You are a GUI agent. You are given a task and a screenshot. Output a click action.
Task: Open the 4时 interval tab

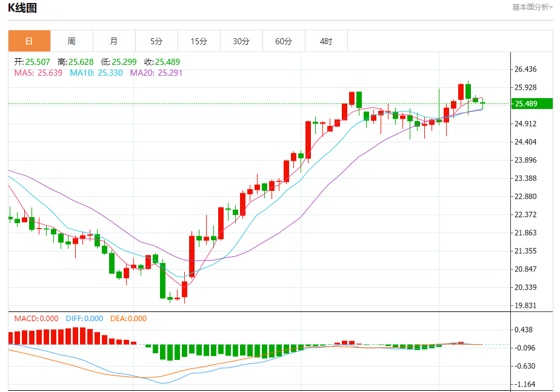tap(326, 41)
